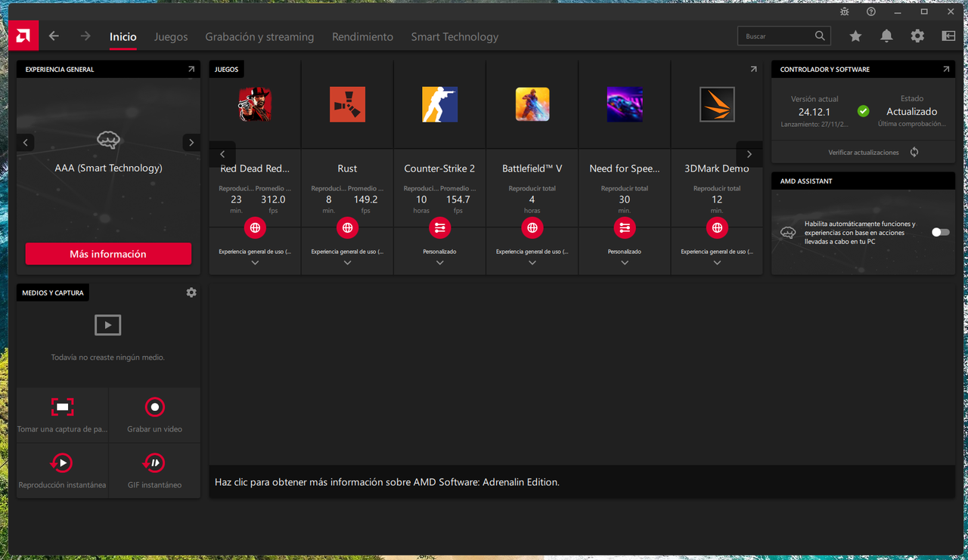This screenshot has width=968, height=560.
Task: Toggle the sidebar panel icon
Action: 948,36
